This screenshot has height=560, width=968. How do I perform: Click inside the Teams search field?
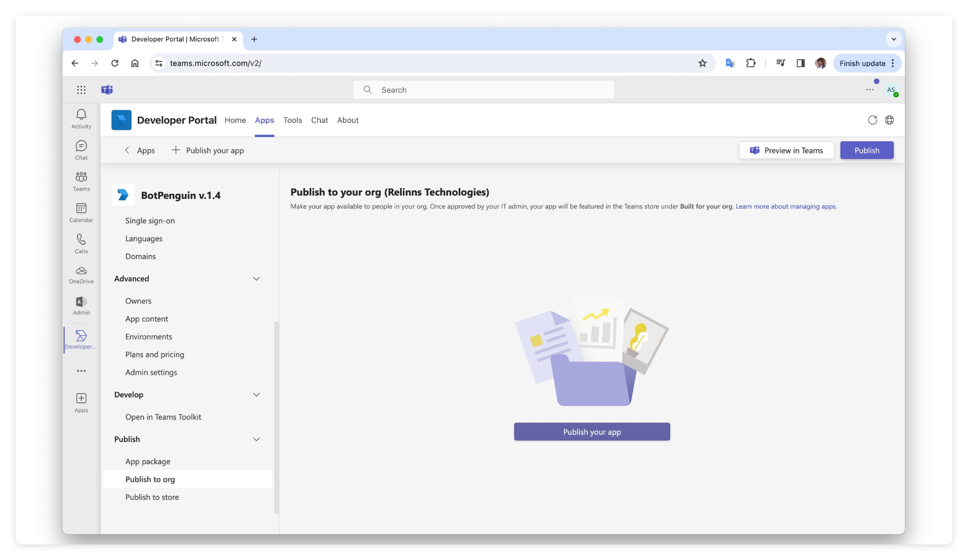(483, 89)
